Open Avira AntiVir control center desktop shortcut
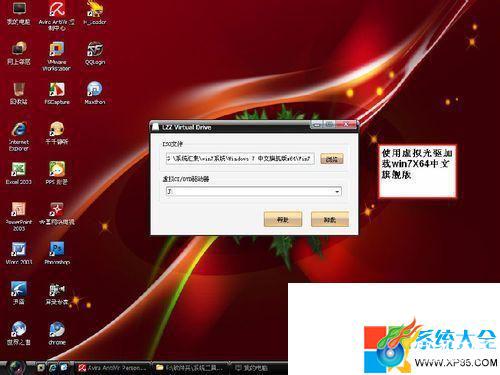This screenshot has height=375, width=500. point(57,16)
